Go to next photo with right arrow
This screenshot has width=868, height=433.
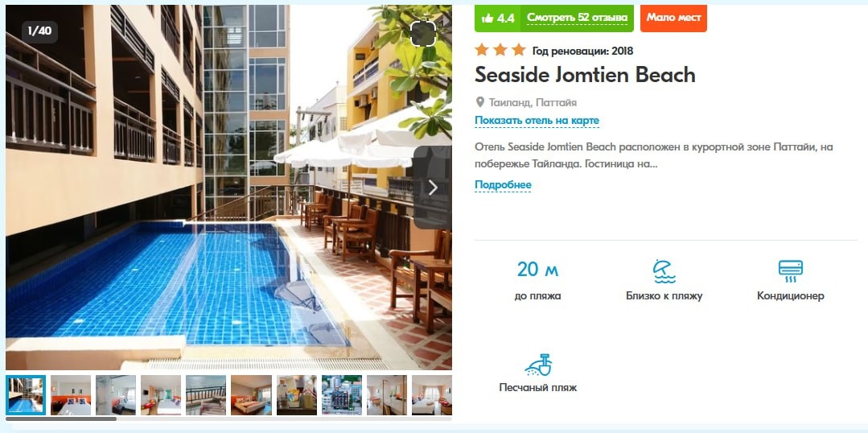click(x=433, y=188)
